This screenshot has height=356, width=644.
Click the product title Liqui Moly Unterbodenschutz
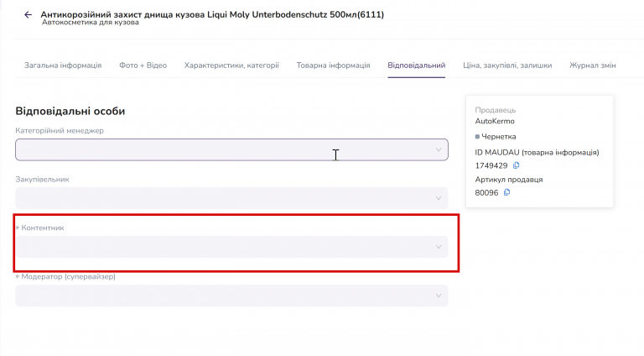[x=212, y=14]
